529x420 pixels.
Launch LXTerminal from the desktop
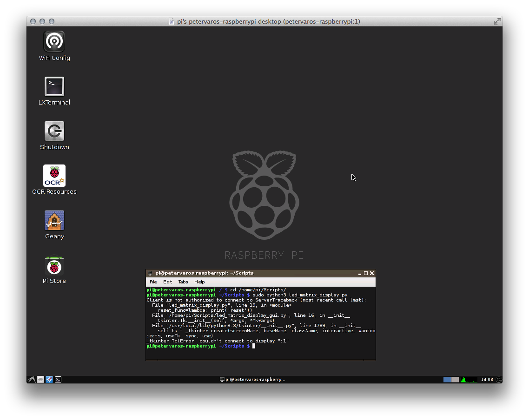pos(54,91)
